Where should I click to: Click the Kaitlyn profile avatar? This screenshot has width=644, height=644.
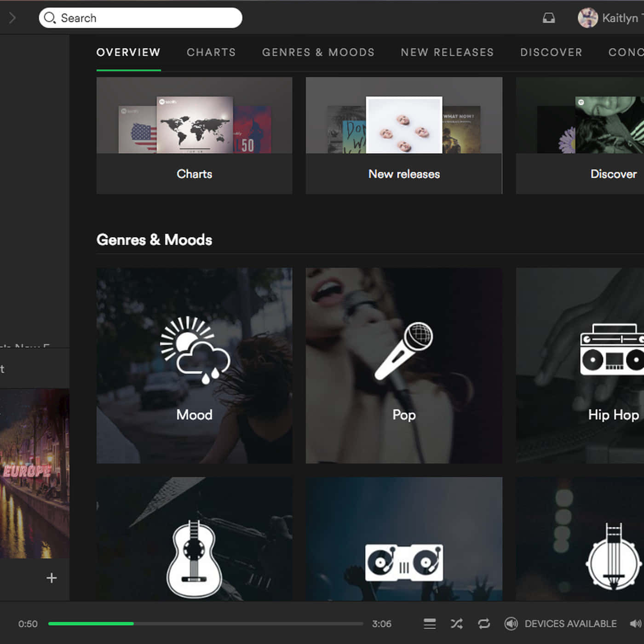pos(588,18)
